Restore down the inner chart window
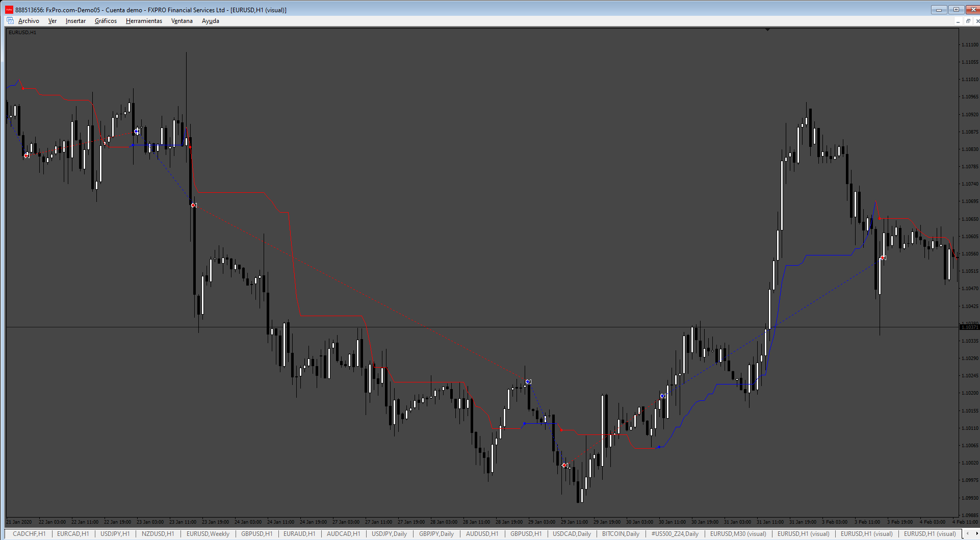Viewport: 980px width, 540px height. (968, 21)
